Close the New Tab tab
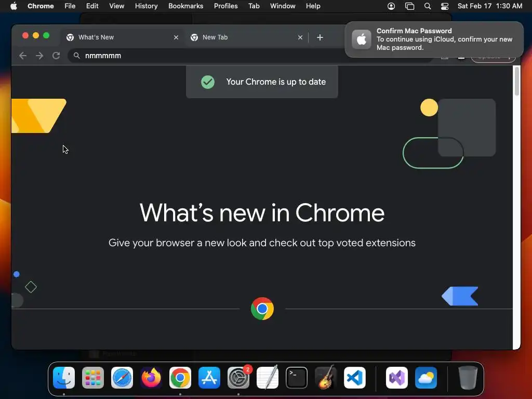 pos(300,37)
